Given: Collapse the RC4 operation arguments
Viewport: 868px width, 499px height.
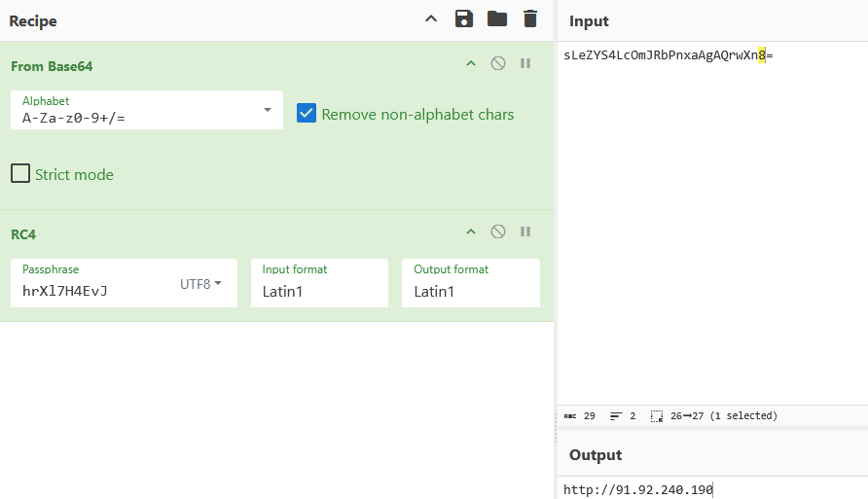Looking at the screenshot, I should [x=471, y=232].
